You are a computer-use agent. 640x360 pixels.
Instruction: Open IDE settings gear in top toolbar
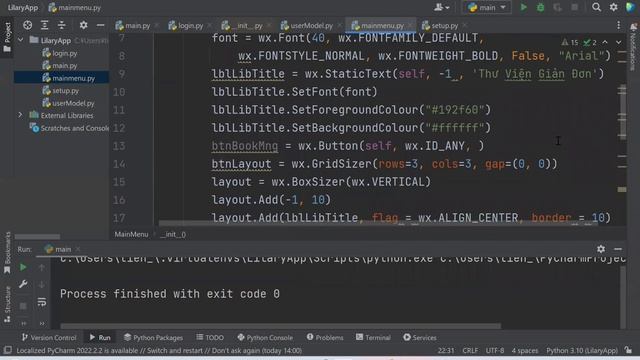click(x=613, y=7)
